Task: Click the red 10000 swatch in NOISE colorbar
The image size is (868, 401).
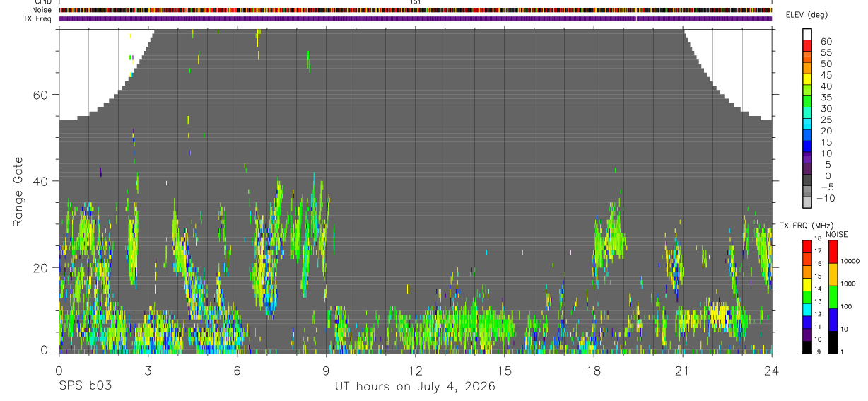Action: point(833,252)
